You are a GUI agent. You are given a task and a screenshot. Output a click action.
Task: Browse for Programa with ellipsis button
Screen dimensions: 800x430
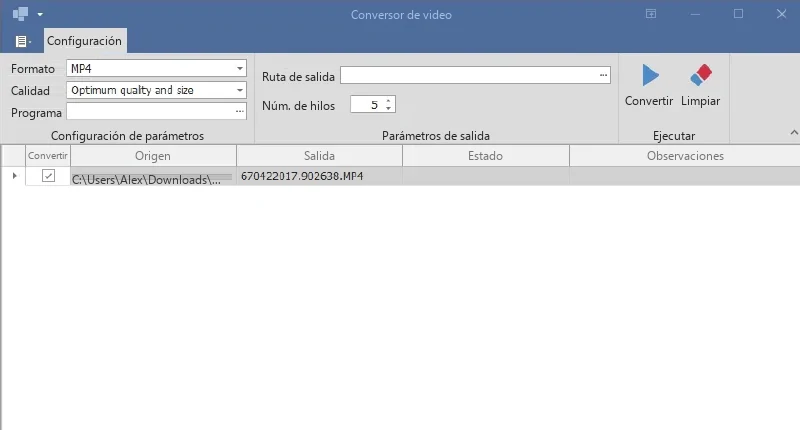point(240,111)
